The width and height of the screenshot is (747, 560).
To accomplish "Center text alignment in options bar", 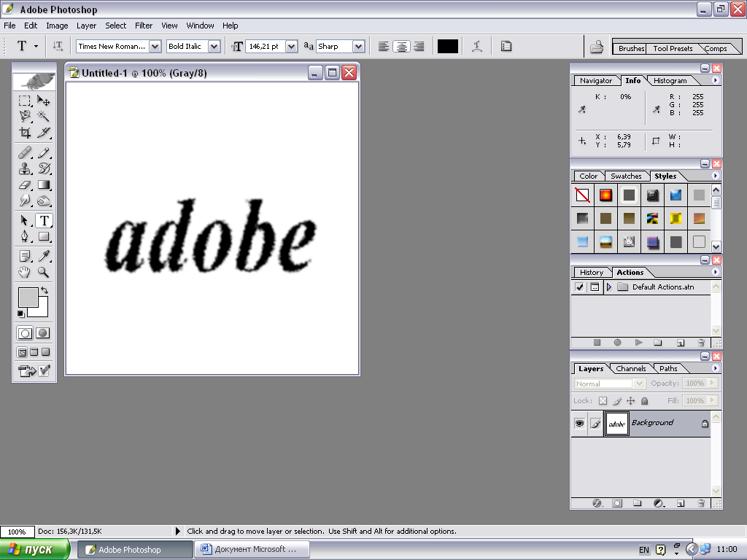I will (402, 46).
